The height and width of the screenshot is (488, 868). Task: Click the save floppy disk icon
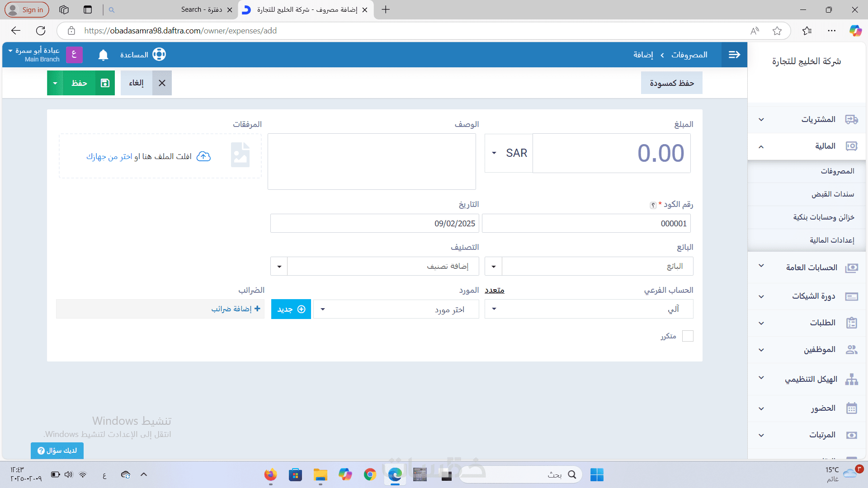[105, 83]
